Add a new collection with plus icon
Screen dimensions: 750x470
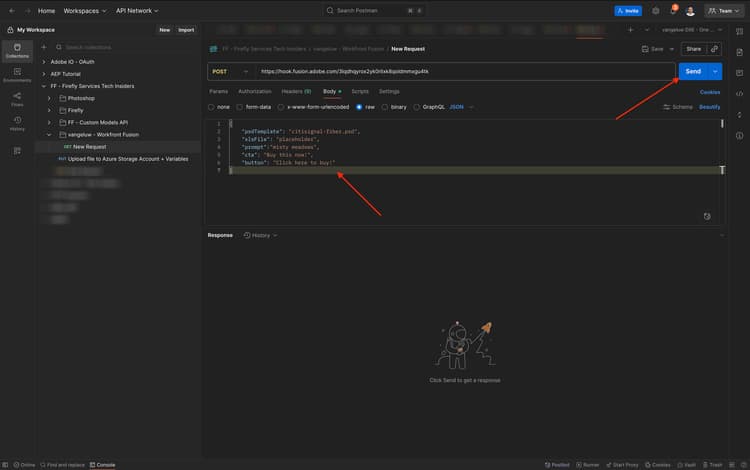[x=44, y=47]
